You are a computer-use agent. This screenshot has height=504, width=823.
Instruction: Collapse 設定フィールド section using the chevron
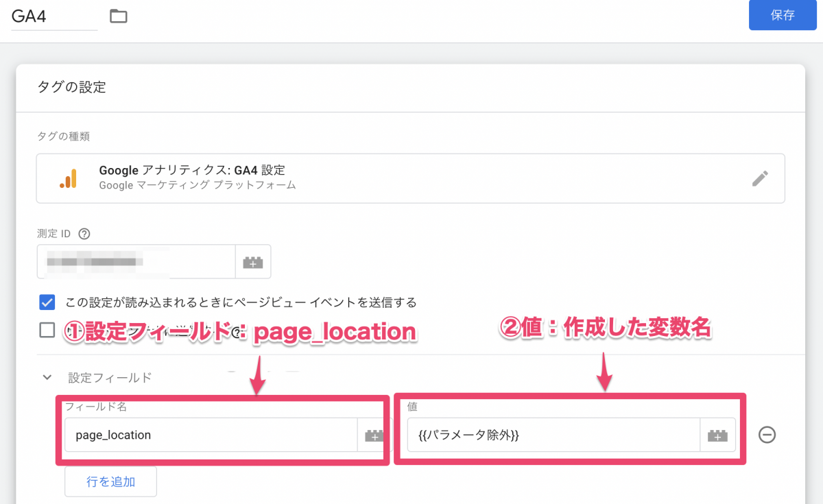pyautogui.click(x=47, y=377)
